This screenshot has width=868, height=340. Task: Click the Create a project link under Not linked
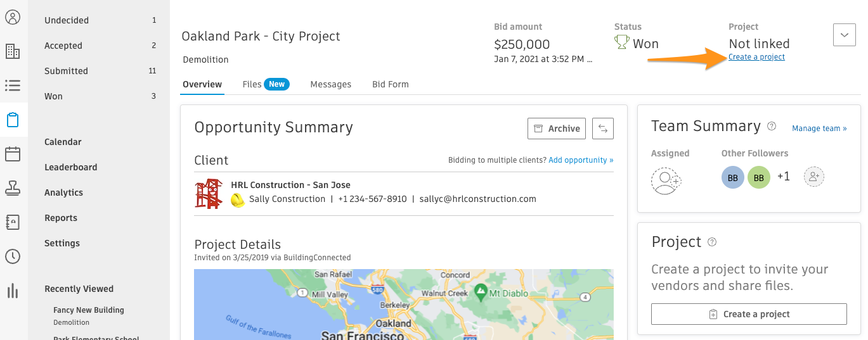[756, 57]
